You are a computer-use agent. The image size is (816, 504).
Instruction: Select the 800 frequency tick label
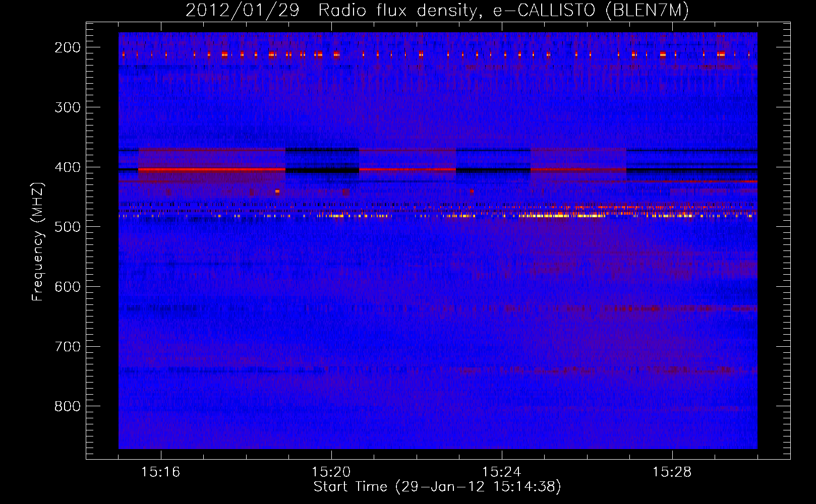(x=68, y=406)
